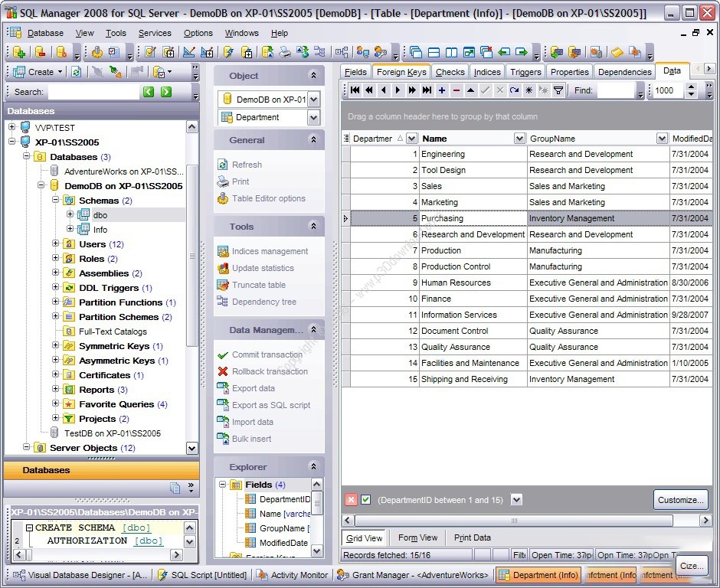
Task: Click the green search-next arrow
Action: (x=166, y=92)
